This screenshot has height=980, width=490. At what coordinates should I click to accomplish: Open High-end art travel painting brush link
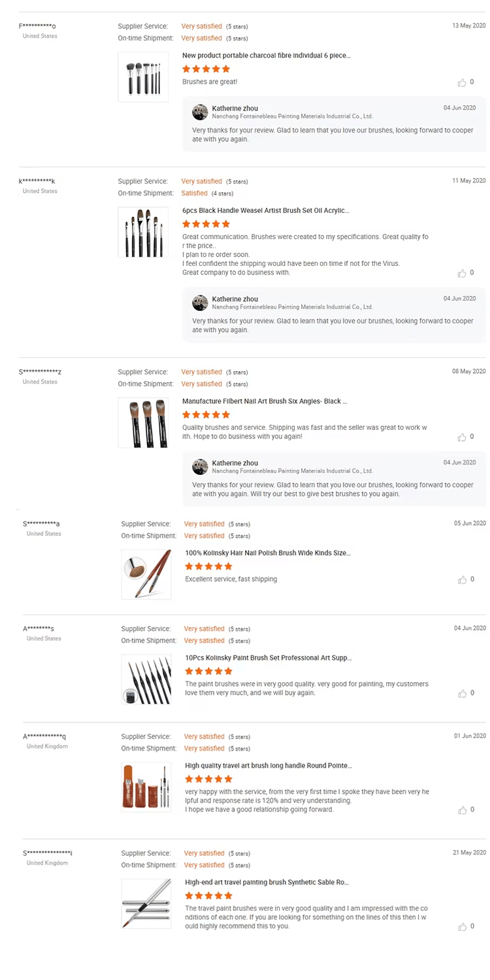tap(267, 882)
